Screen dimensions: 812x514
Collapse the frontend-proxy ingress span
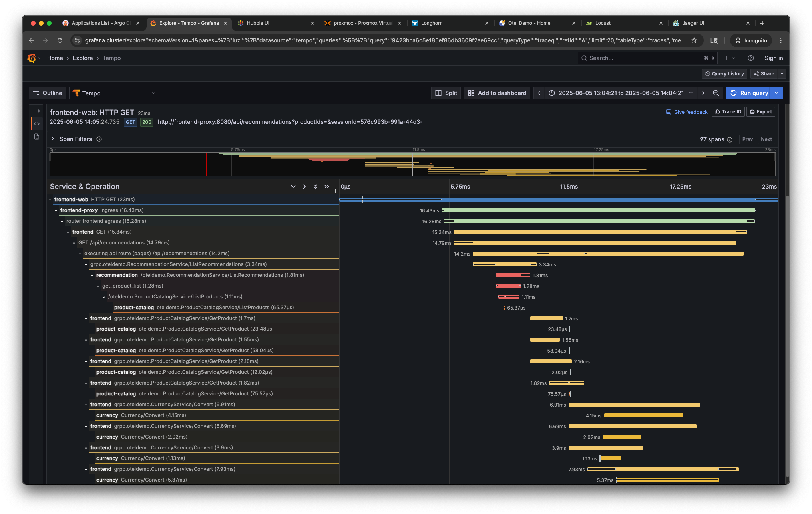56,210
